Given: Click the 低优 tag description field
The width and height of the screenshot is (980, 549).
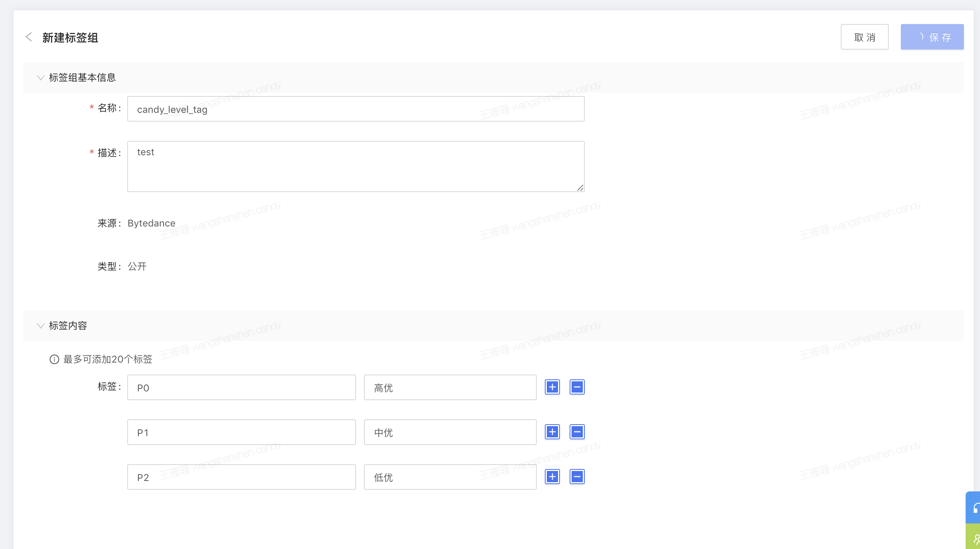Looking at the screenshot, I should click(x=450, y=477).
